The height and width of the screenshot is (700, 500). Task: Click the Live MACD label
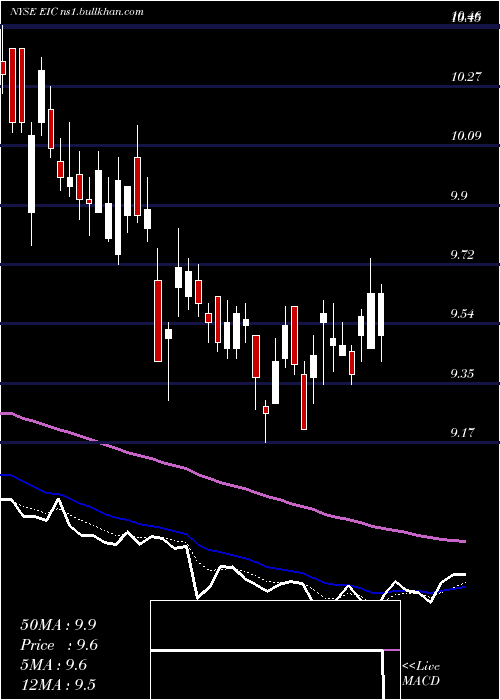421,673
